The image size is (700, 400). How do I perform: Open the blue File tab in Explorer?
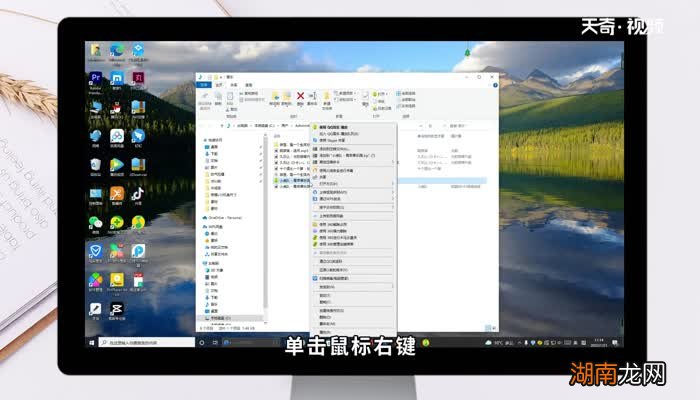pos(204,85)
